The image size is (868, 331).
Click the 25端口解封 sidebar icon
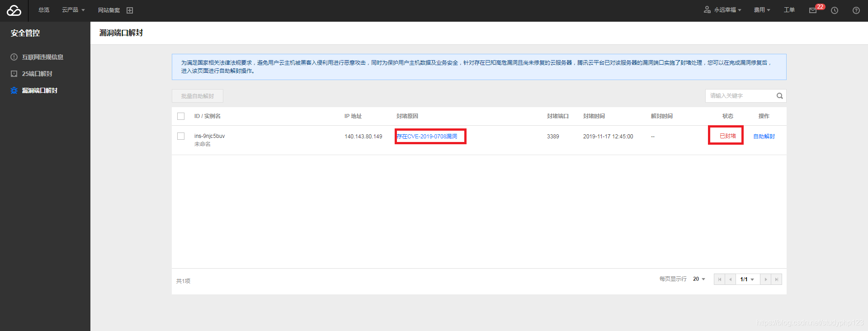[x=14, y=74]
